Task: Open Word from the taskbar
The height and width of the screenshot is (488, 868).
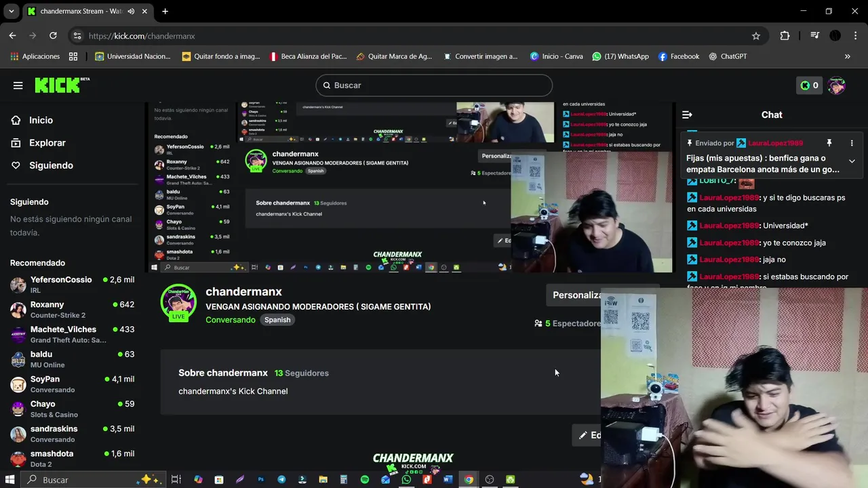Action: tap(448, 479)
